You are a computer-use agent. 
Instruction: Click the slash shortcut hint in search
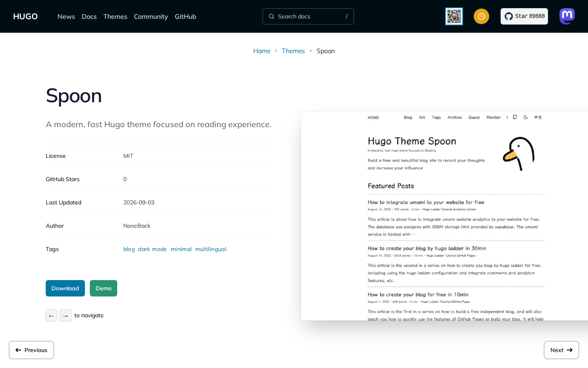(347, 16)
